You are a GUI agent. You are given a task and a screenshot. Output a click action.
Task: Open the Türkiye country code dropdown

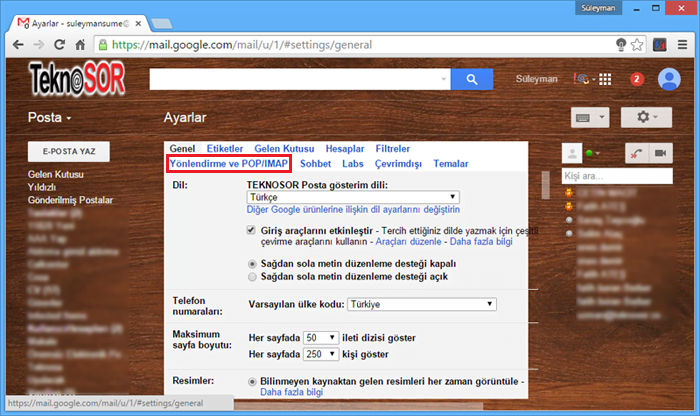(x=422, y=304)
